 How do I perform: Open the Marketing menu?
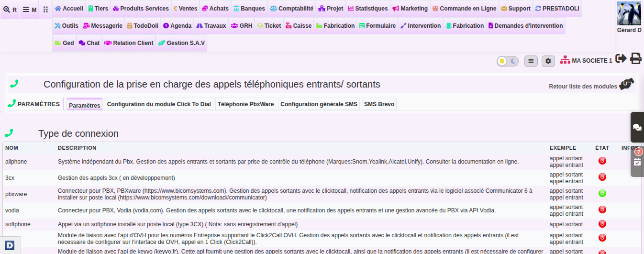410,9
